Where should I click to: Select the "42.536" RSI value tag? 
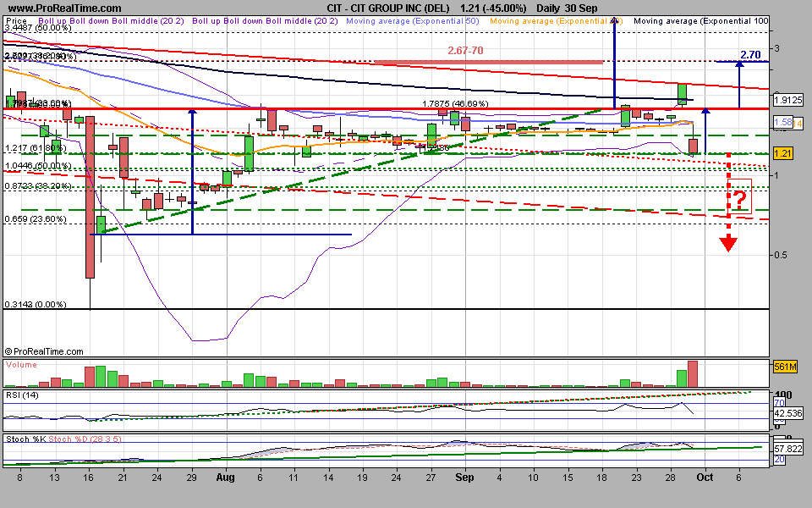tap(787, 414)
